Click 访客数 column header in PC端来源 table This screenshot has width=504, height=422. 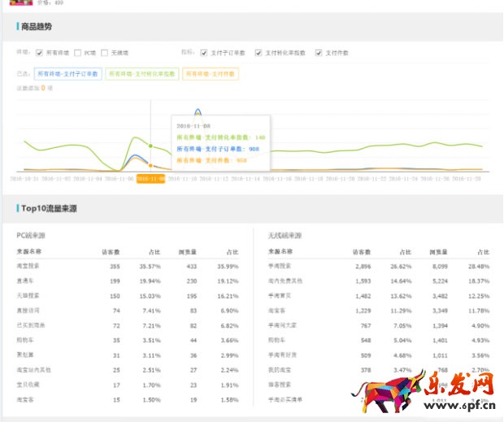click(x=111, y=252)
